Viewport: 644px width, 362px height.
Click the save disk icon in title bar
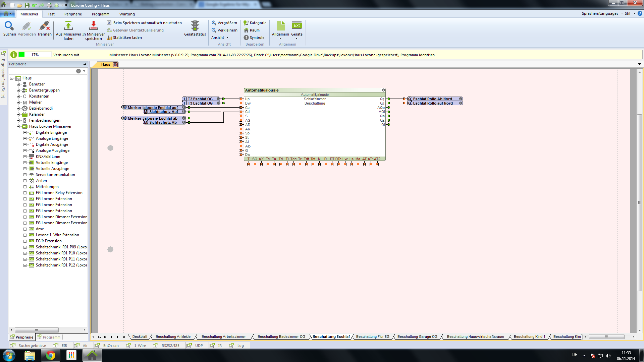click(27, 5)
